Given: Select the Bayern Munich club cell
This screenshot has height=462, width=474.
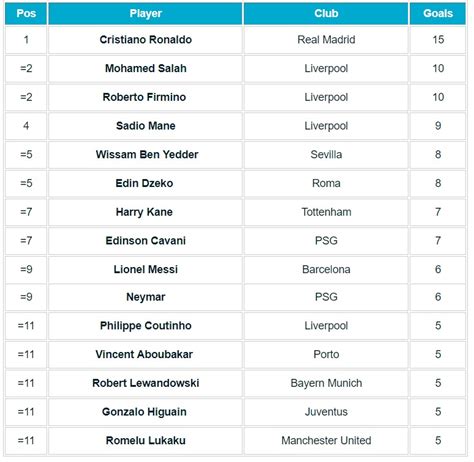Looking at the screenshot, I should (x=326, y=383).
